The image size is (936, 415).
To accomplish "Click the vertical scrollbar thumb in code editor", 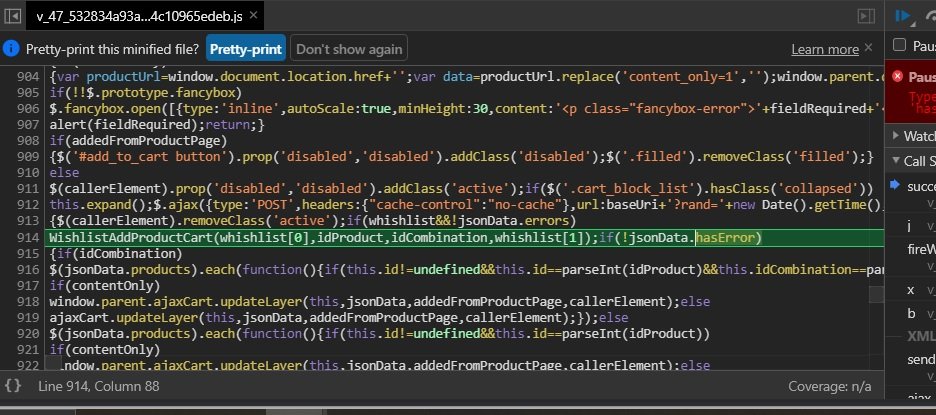I will pyautogui.click(x=876, y=294).
